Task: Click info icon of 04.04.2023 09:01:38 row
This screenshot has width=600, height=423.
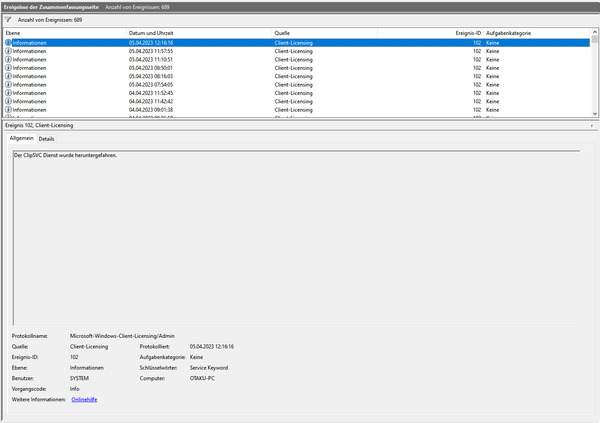Action: point(8,110)
